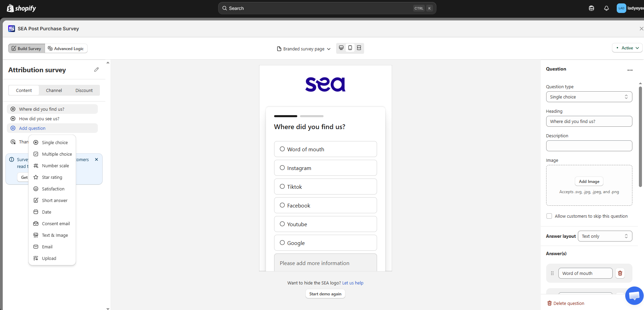This screenshot has height=310, width=644.
Task: Check Allow customers to skip this question
Action: coord(549,216)
